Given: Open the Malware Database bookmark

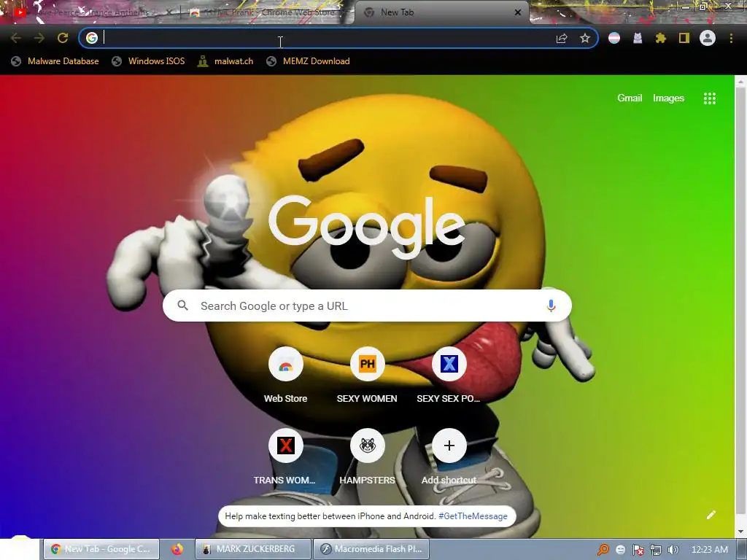Looking at the screenshot, I should click(x=55, y=61).
